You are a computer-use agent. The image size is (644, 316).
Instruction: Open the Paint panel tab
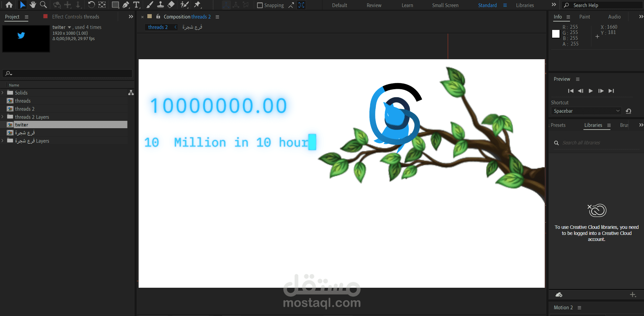click(584, 16)
